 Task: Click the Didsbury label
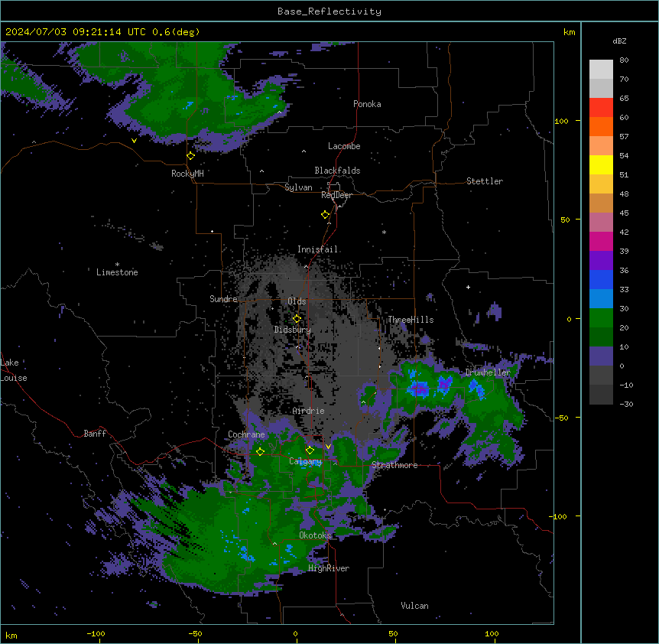(293, 330)
